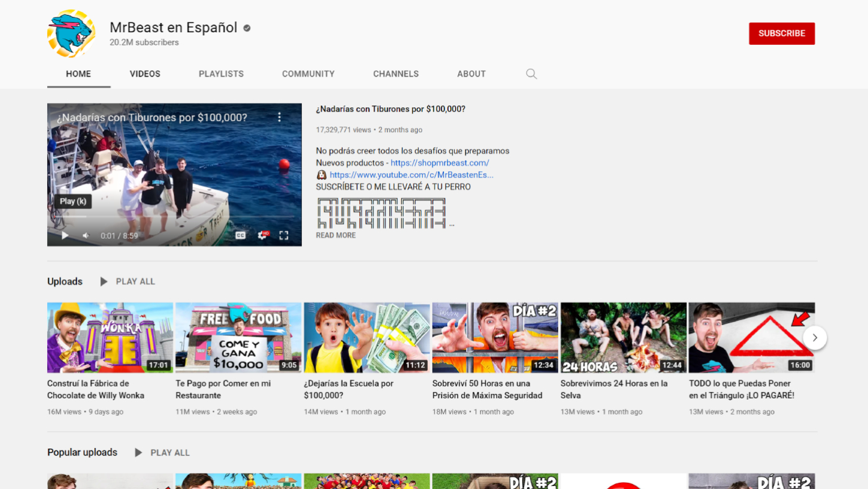Open the 24 Horas jungle thumbnail
The width and height of the screenshot is (868, 489).
(624, 338)
